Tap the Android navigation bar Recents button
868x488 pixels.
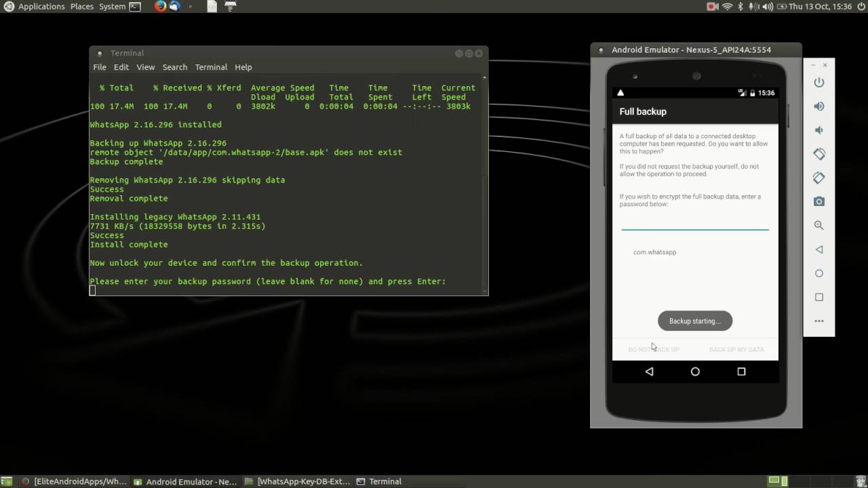pyautogui.click(x=741, y=371)
